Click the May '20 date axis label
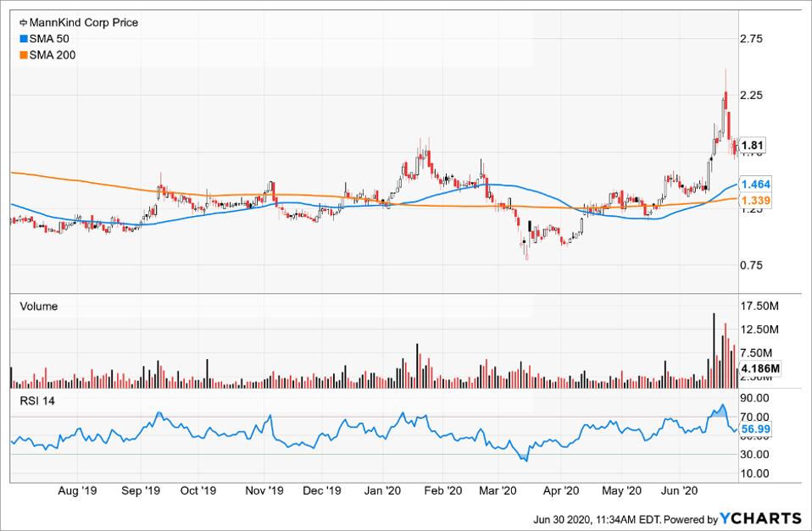Viewport: 812px width, 531px height. tap(621, 490)
